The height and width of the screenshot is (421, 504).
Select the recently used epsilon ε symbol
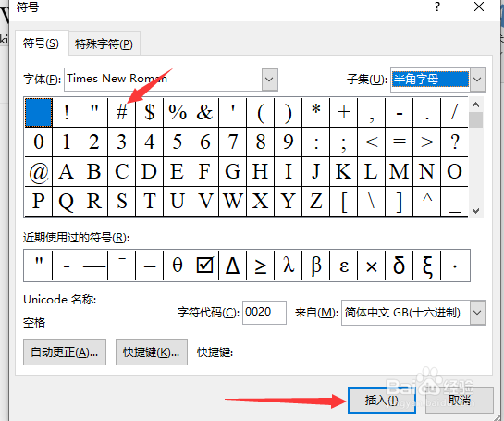[344, 266]
